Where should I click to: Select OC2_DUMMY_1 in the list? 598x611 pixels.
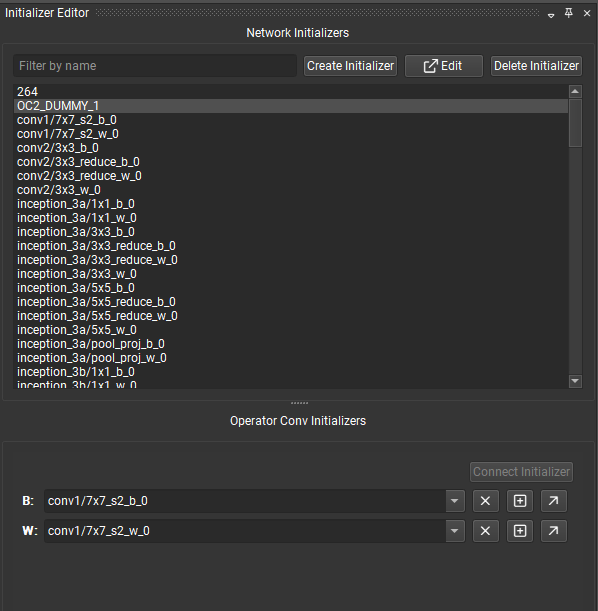[291, 106]
